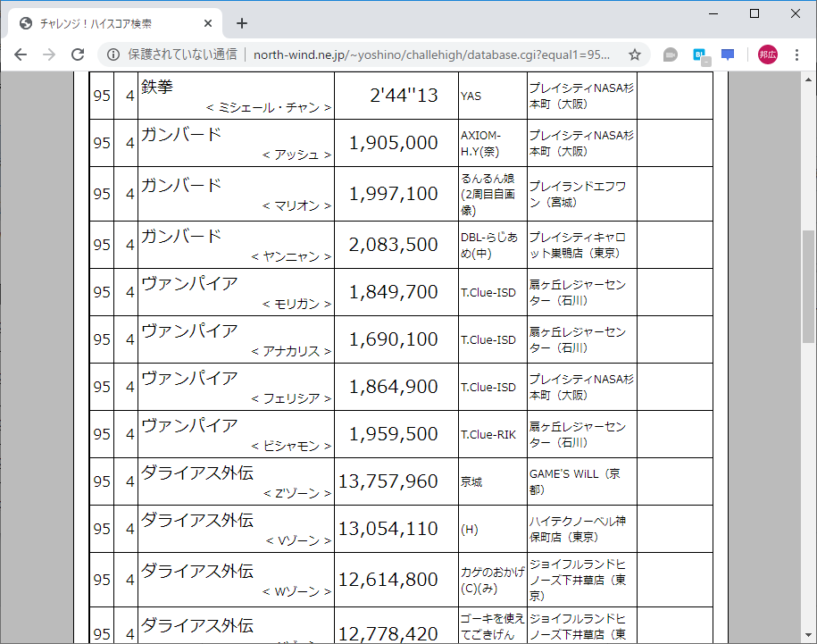The height and width of the screenshot is (644, 817).
Task: Click the score 1,690,100
Action: 393,339
